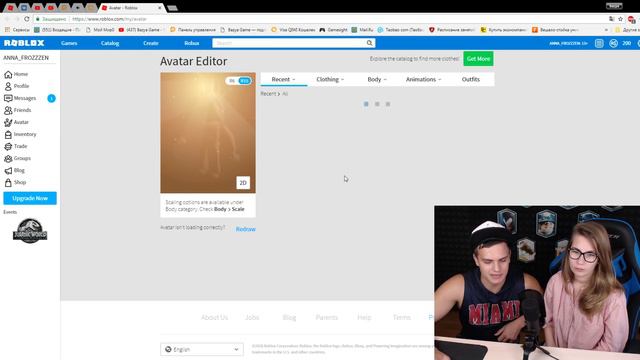640x360 pixels.
Task: Open the Friends sidebar page
Action: 18,110
